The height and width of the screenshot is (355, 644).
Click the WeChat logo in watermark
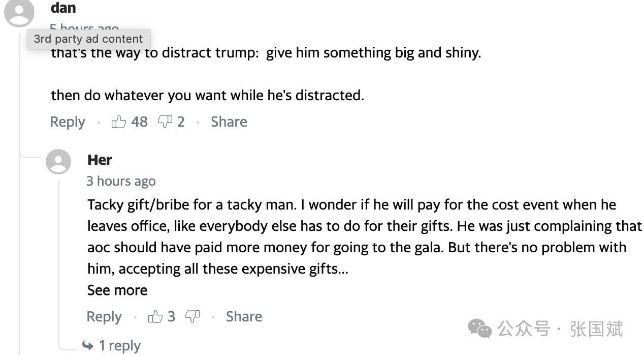point(480,329)
